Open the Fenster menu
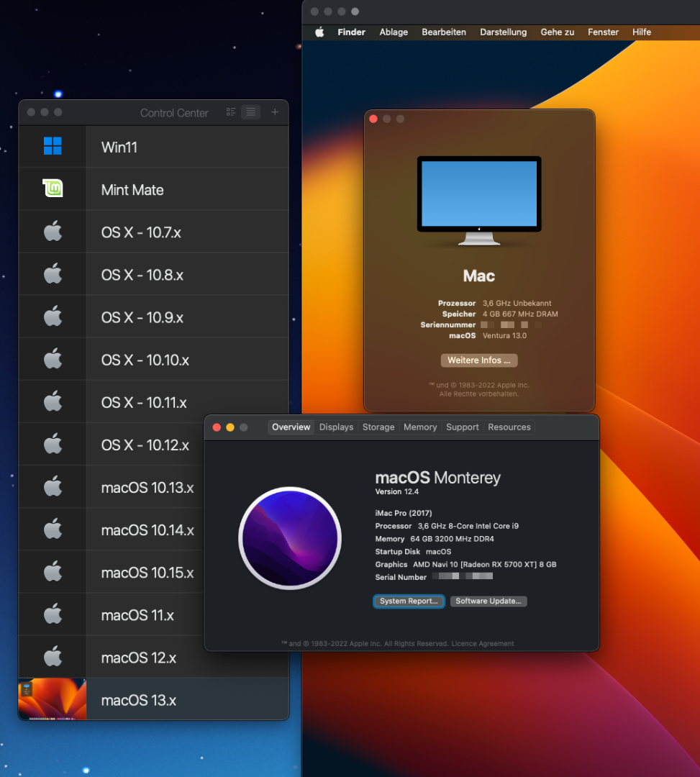 point(603,32)
